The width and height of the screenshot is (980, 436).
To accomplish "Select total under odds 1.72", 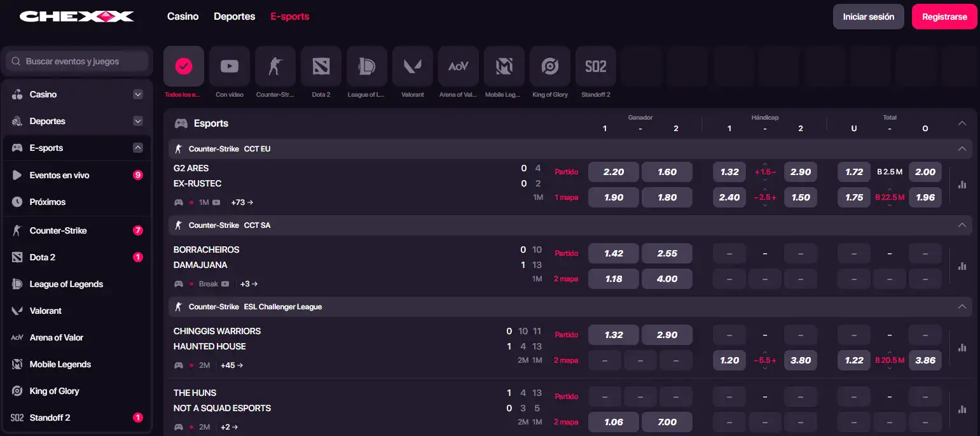I will [854, 172].
